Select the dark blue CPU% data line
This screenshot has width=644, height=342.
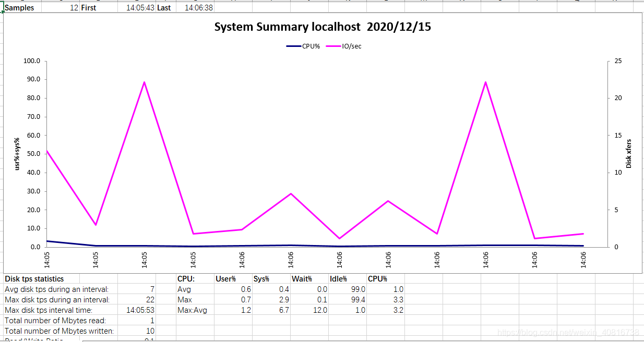(x=315, y=245)
